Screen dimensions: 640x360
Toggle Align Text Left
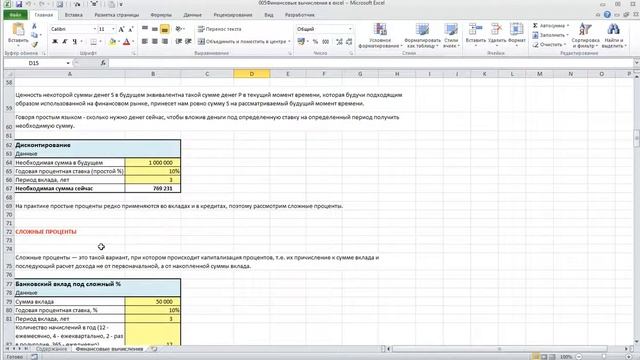tap(145, 42)
